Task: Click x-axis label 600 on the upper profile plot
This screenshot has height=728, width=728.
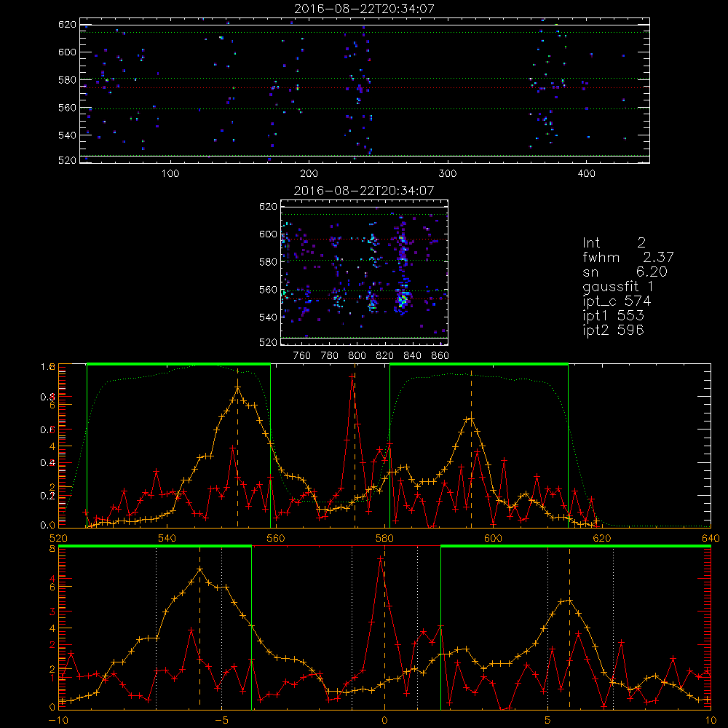Action: [x=493, y=539]
